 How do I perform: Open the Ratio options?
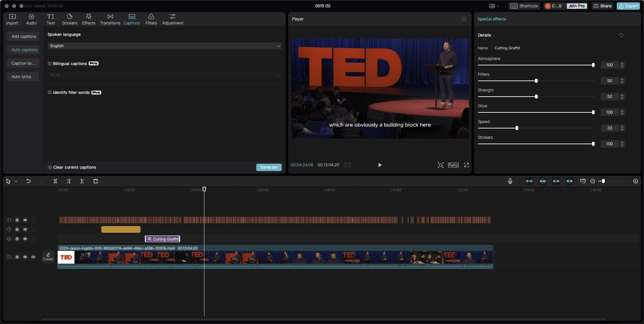point(453,165)
